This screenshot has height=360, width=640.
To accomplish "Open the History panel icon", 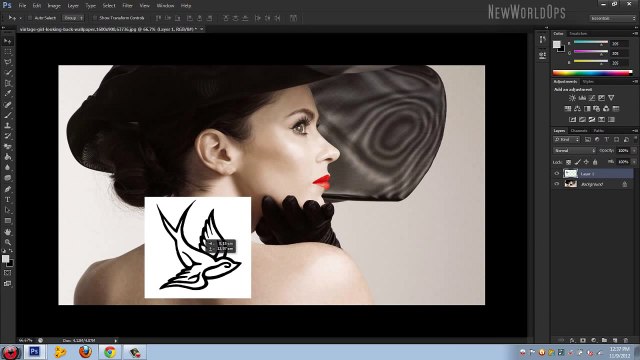I will click(x=542, y=40).
